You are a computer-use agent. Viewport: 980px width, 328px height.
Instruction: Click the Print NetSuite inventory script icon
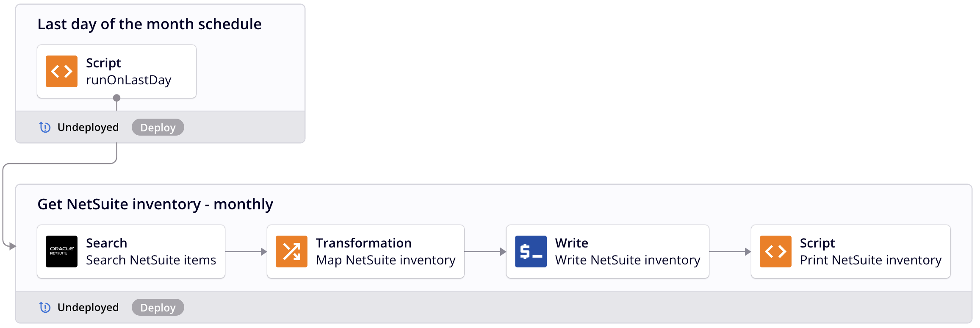tap(775, 251)
